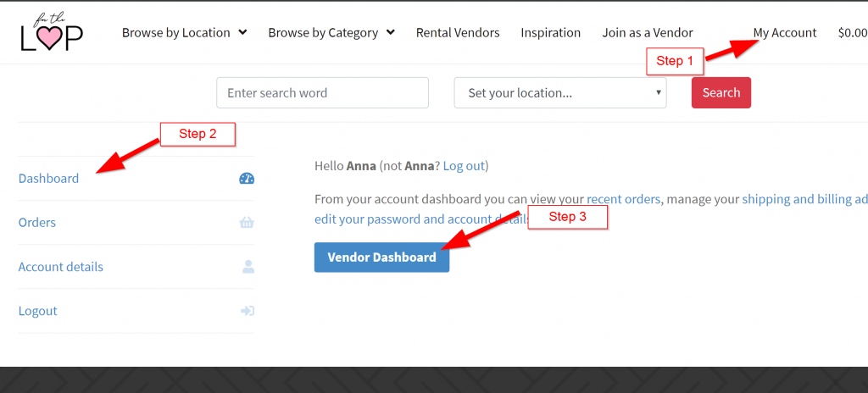
Task: Click the cart total $0.00
Action: pyautogui.click(x=852, y=33)
